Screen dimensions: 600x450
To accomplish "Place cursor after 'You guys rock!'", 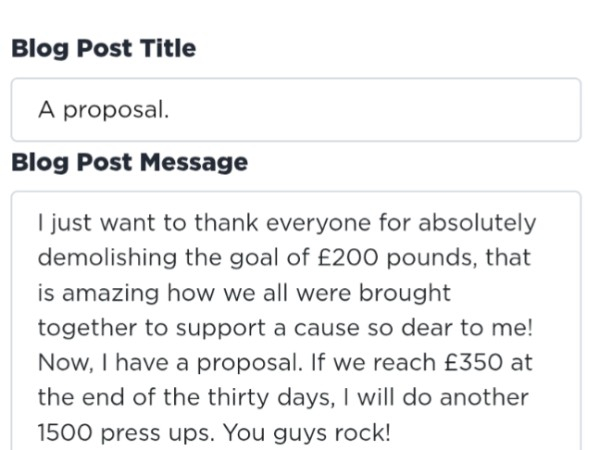I will point(391,432).
